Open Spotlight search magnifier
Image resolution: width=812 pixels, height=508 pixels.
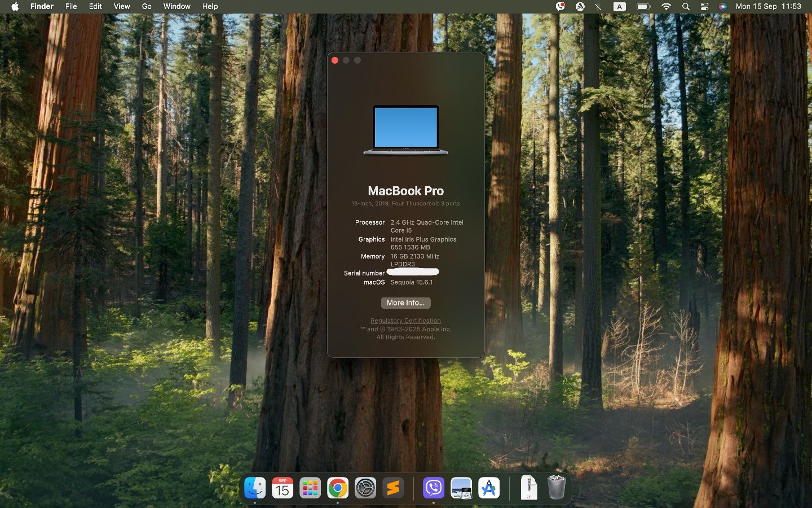[x=686, y=6]
